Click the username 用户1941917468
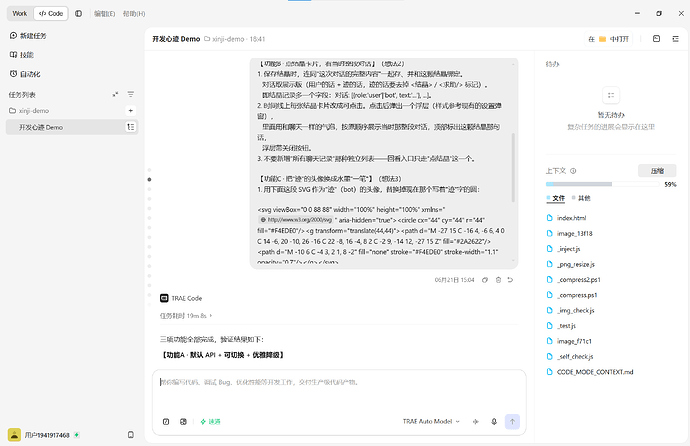Screen dimensions: 690x446 pos(47,435)
